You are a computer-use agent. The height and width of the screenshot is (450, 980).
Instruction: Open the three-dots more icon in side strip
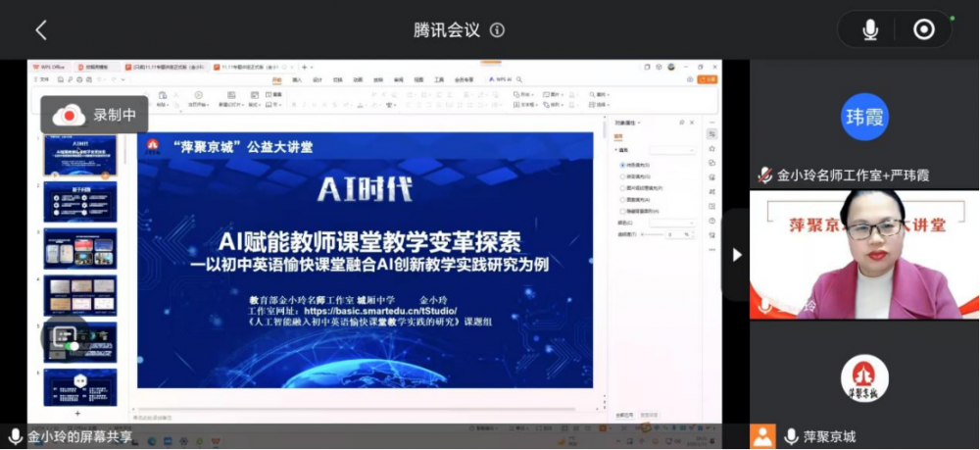[711, 250]
